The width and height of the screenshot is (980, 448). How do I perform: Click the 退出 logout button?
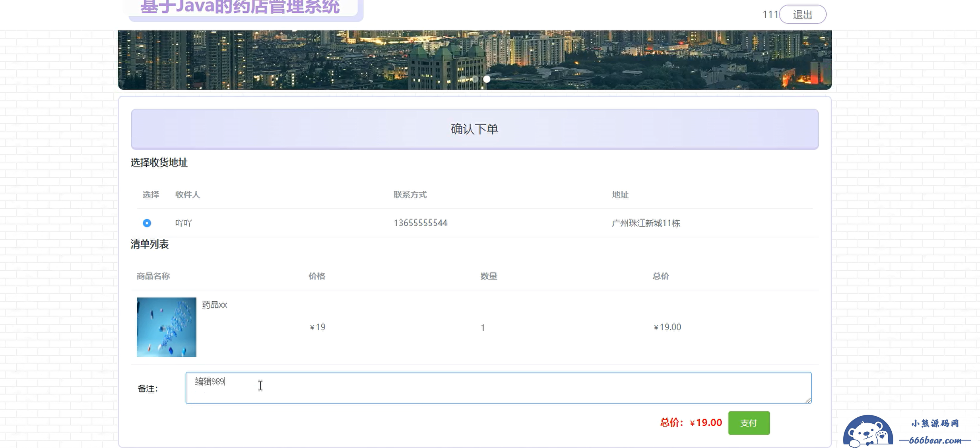point(802,15)
